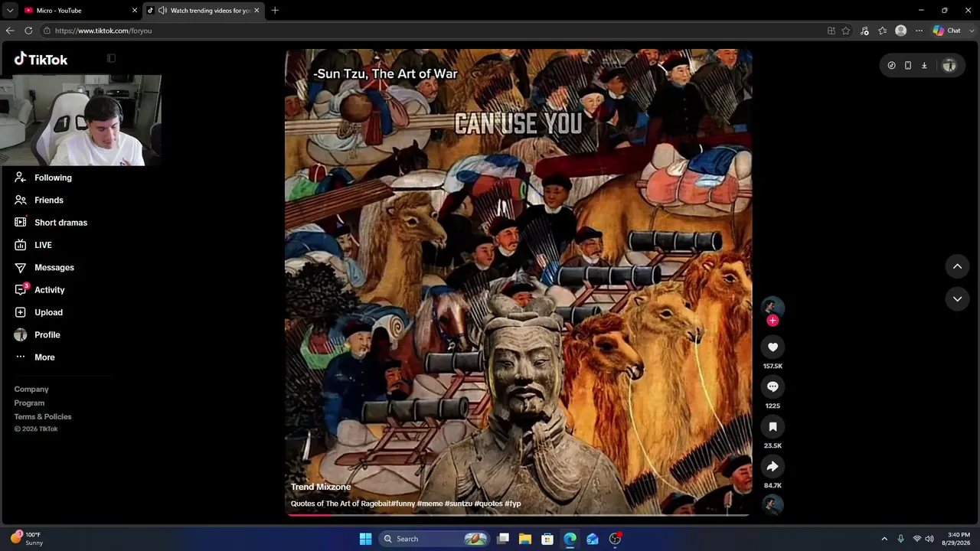The width and height of the screenshot is (980, 551).
Task: Open the Company footer link
Action: point(31,390)
